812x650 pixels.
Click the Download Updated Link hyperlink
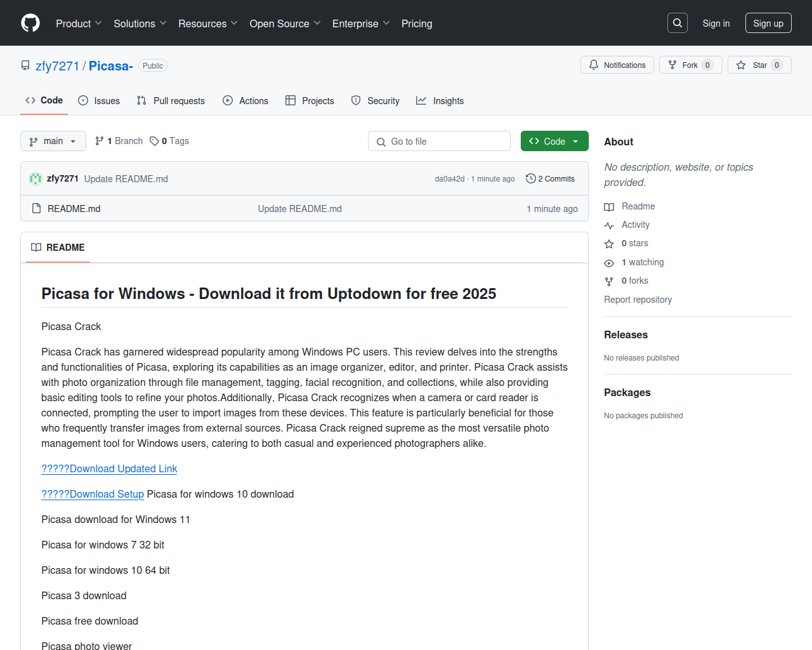[x=109, y=468]
